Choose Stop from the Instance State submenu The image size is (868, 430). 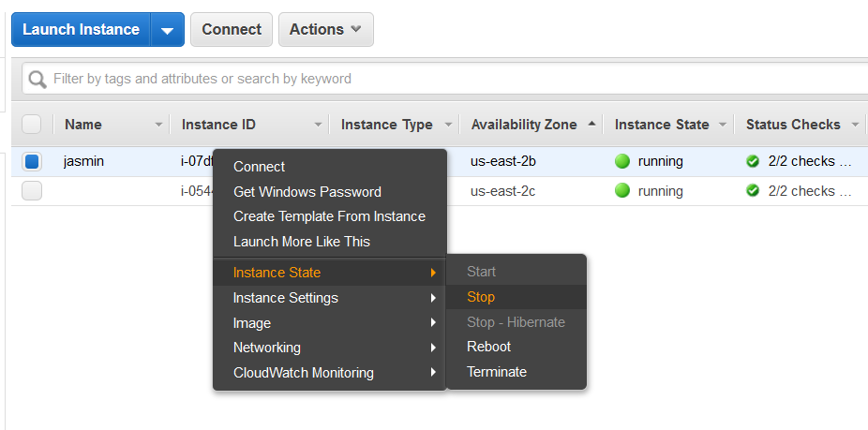(x=481, y=297)
